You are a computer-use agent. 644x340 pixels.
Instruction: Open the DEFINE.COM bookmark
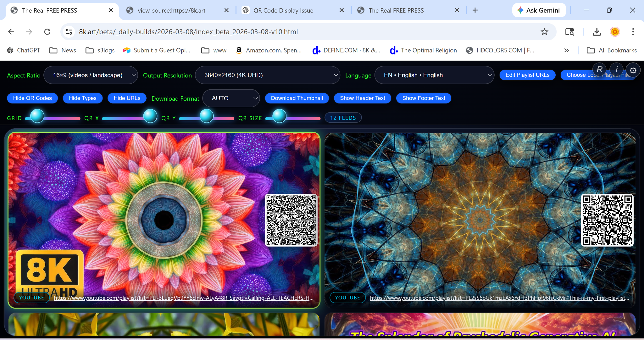click(x=346, y=50)
